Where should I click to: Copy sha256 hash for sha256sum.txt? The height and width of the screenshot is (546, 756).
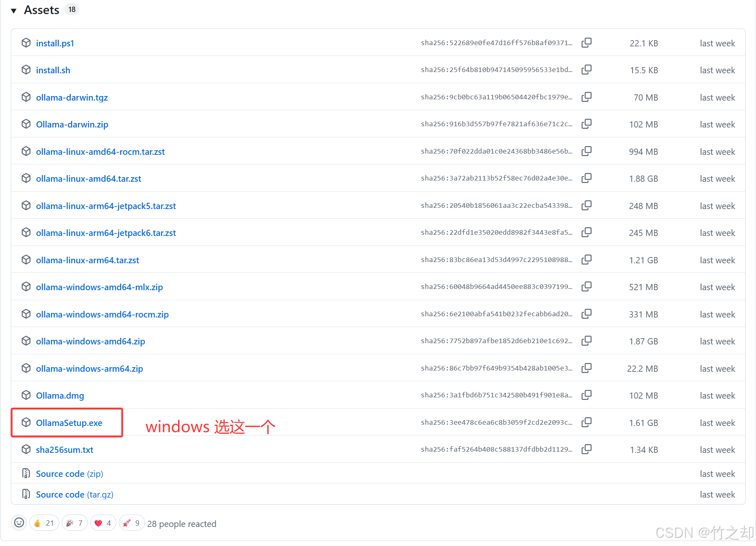587,449
